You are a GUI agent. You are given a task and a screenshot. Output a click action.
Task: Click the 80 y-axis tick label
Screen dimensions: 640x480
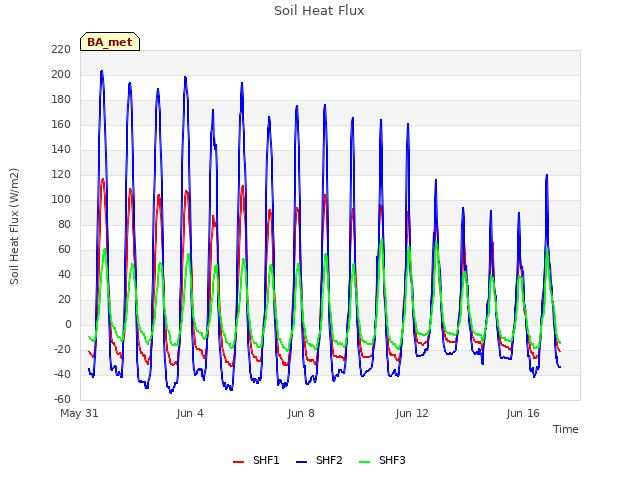click(x=64, y=224)
